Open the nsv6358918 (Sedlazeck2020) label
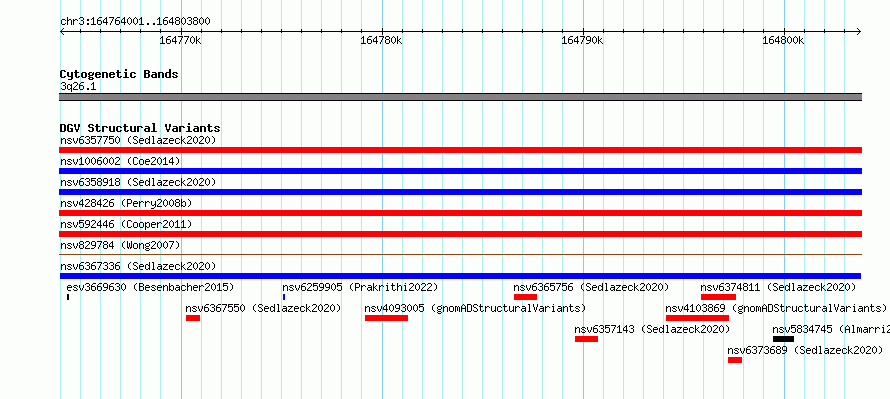Screen dimensions: 890x399 [x=138, y=182]
